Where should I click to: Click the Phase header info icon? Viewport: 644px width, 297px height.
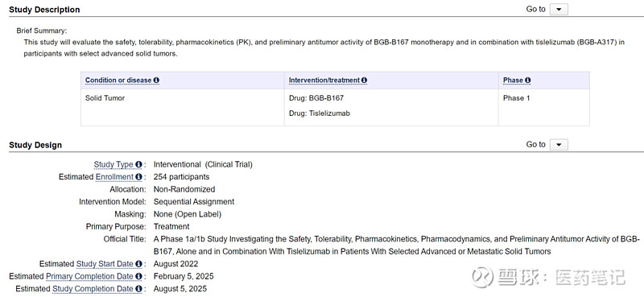[x=528, y=80]
